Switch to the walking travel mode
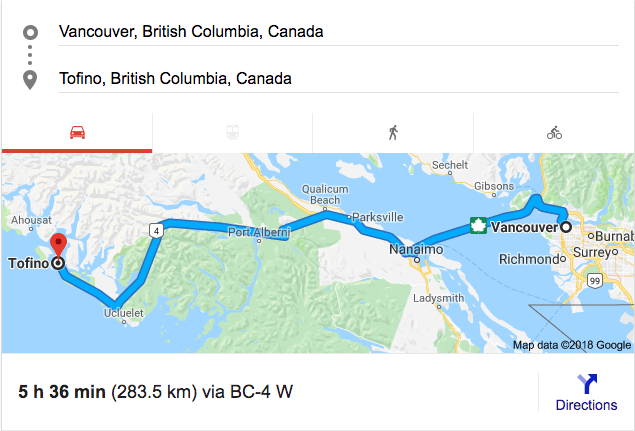 point(393,132)
